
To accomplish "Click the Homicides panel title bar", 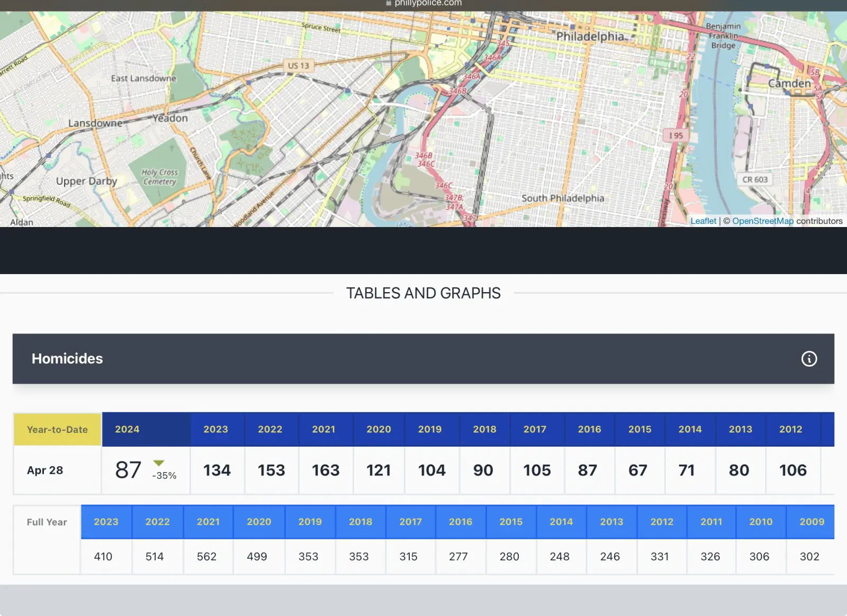I will (423, 359).
